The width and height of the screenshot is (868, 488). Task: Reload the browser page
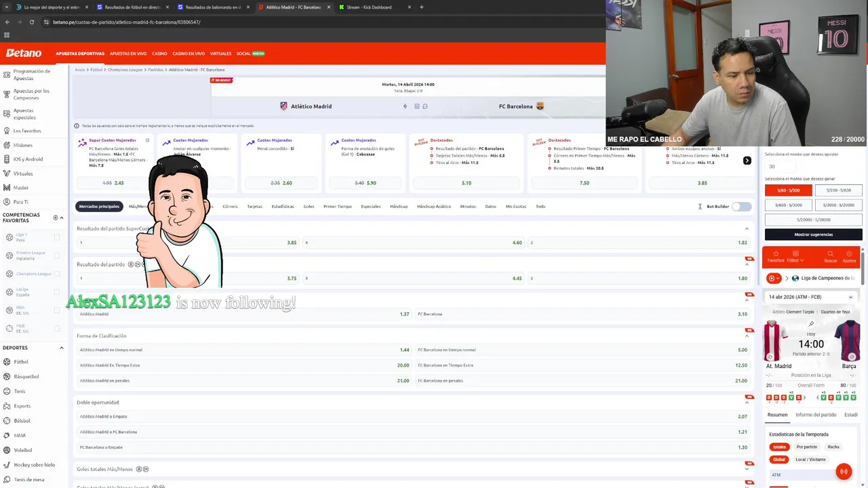(31, 22)
